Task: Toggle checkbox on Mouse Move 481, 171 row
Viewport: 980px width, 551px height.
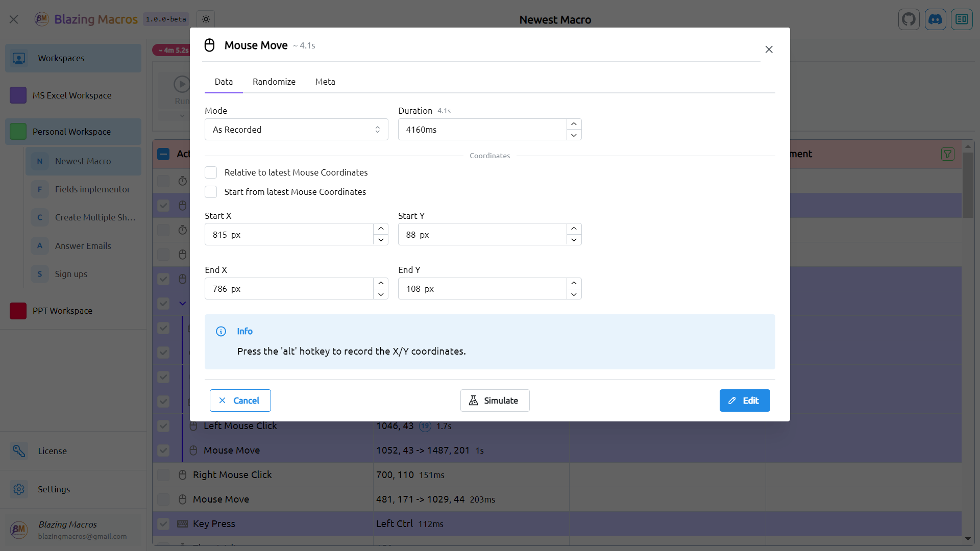Action: tap(163, 499)
